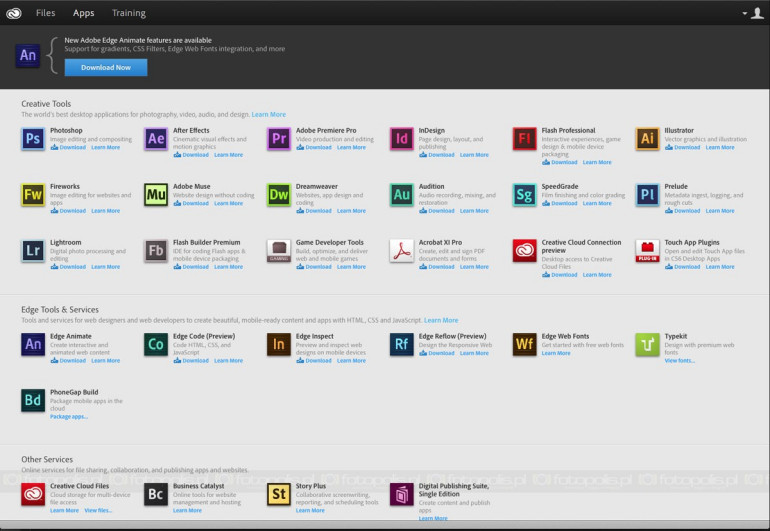Download Dreamweaver
This screenshot has width=770, height=531.
click(314, 211)
